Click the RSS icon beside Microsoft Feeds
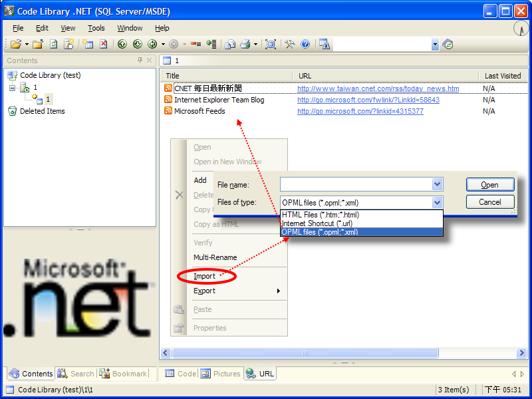The image size is (532, 399). tap(168, 110)
